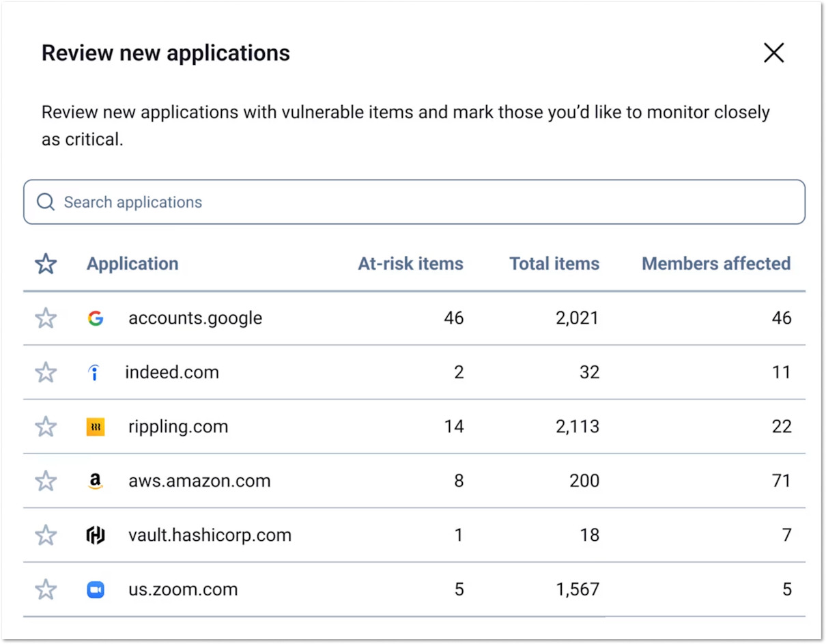The image size is (826, 644).
Task: Sort by the At-risk items column
Action: (410, 264)
